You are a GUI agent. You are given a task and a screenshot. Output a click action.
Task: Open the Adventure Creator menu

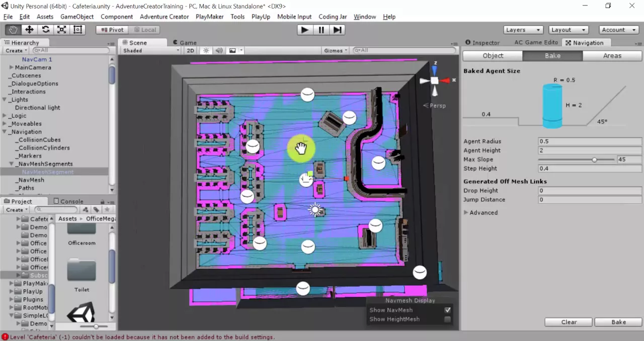pyautogui.click(x=164, y=17)
